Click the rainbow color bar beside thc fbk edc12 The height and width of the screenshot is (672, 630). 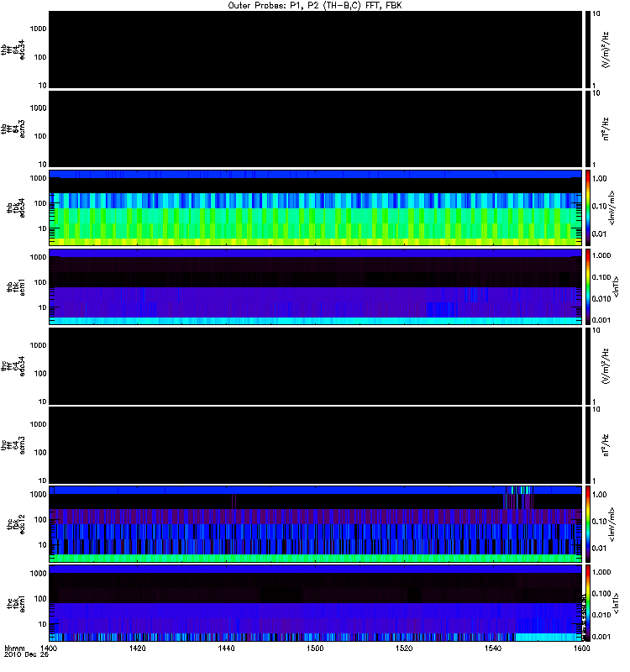588,523
